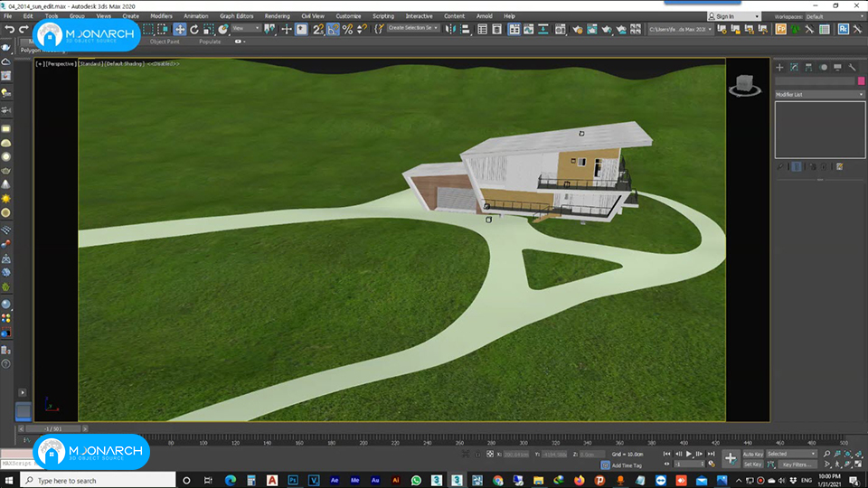Toggle the Scene Explorer icon
This screenshot has height=488, width=868.
coord(482,29)
